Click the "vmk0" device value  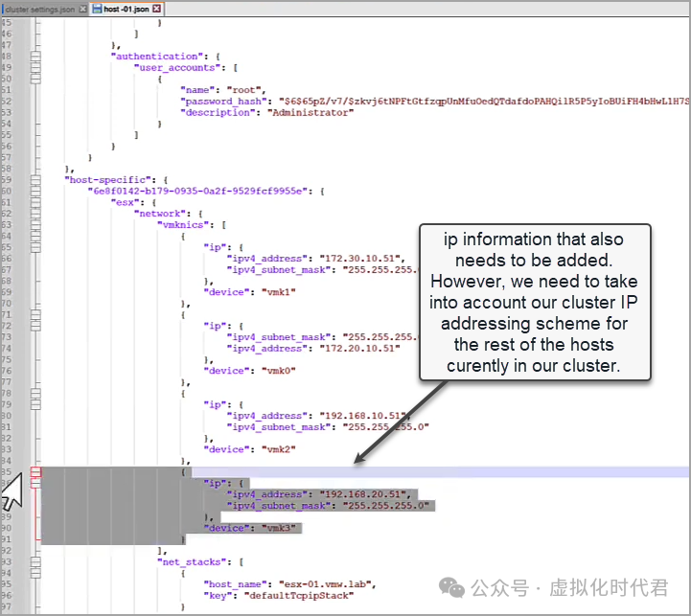279,371
